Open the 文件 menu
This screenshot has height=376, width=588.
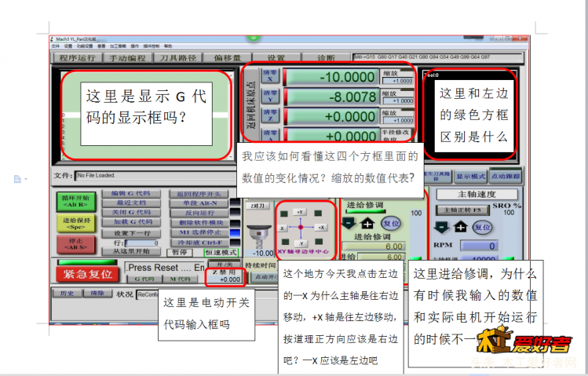[x=56, y=46]
